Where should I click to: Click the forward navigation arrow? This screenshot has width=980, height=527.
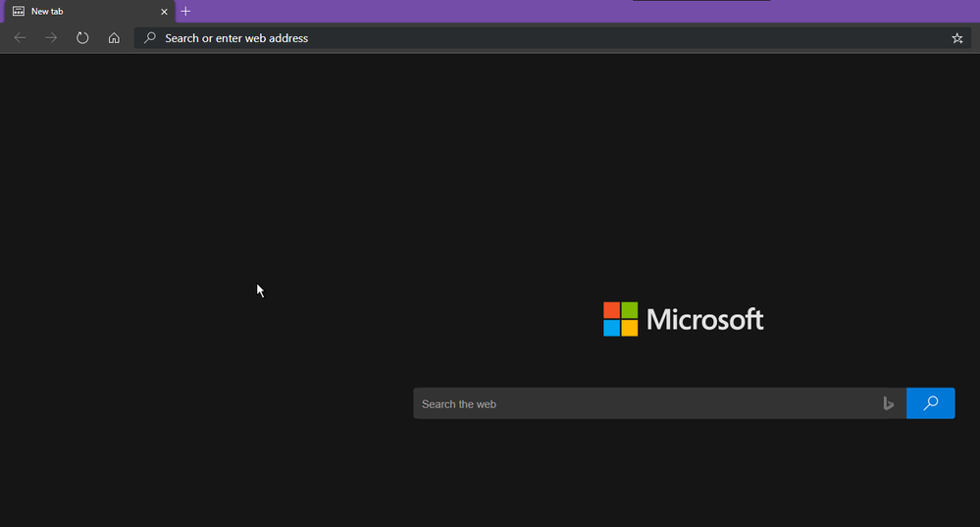[x=51, y=38]
